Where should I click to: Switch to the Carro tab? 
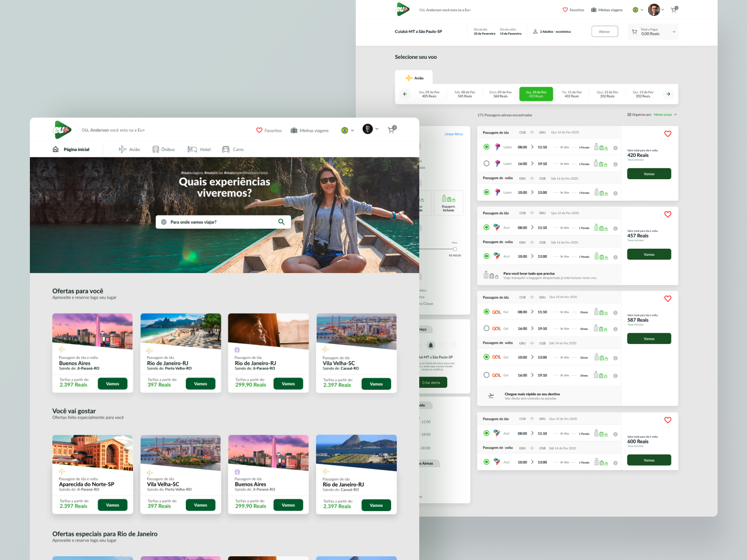233,149
